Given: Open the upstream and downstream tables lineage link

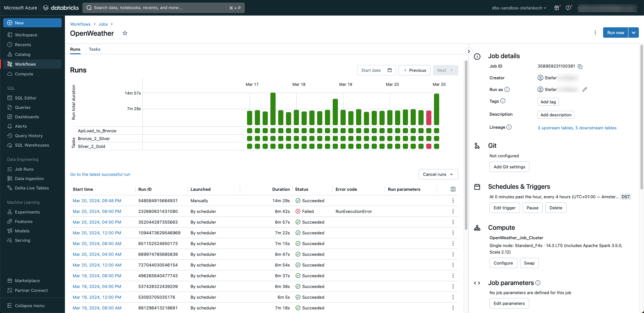Looking at the screenshot, I should tap(577, 128).
